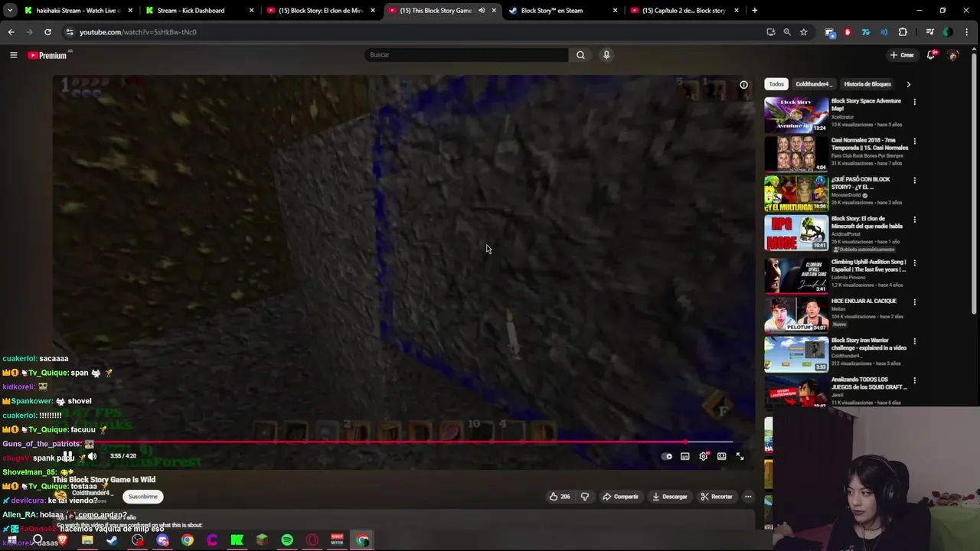
Task: Open Kick app from the taskbar
Action: point(237,540)
